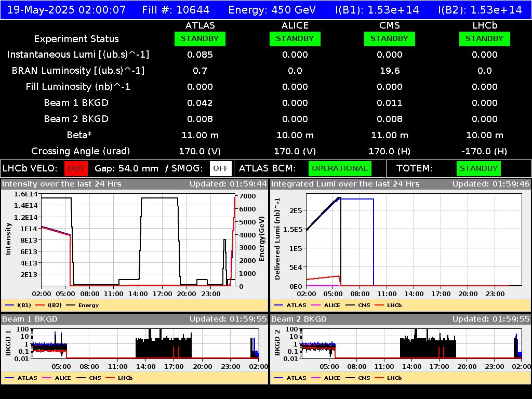
Task: Click the Beam 1 BKGD plot area
Action: 146,343
